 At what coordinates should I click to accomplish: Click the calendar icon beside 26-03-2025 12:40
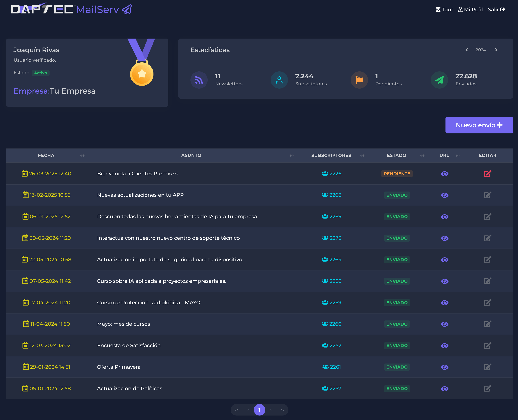[25, 173]
